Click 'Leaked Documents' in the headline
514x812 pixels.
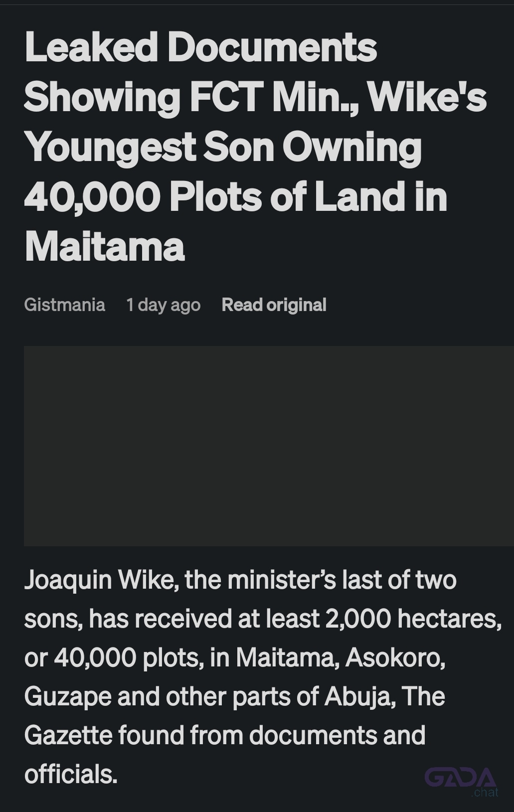pos(200,47)
